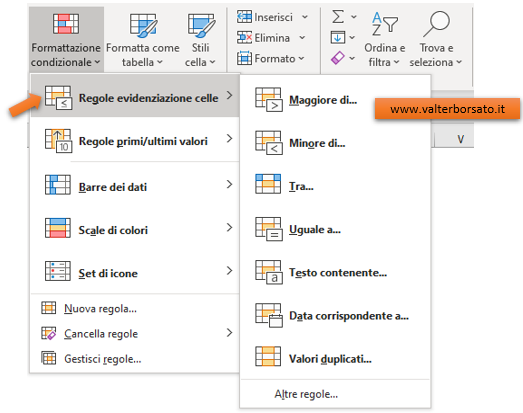Choose Gestisci regole... menu entry
Image resolution: width=523 pixels, height=413 pixels.
pyautogui.click(x=135, y=359)
